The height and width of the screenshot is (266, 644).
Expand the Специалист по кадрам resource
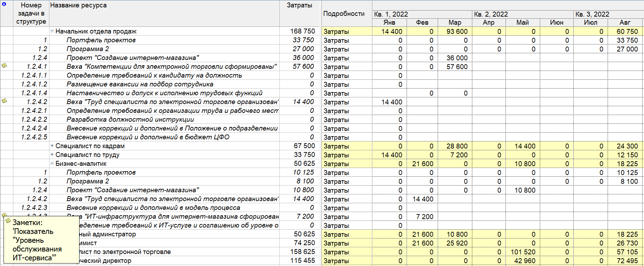pyautogui.click(x=52, y=146)
